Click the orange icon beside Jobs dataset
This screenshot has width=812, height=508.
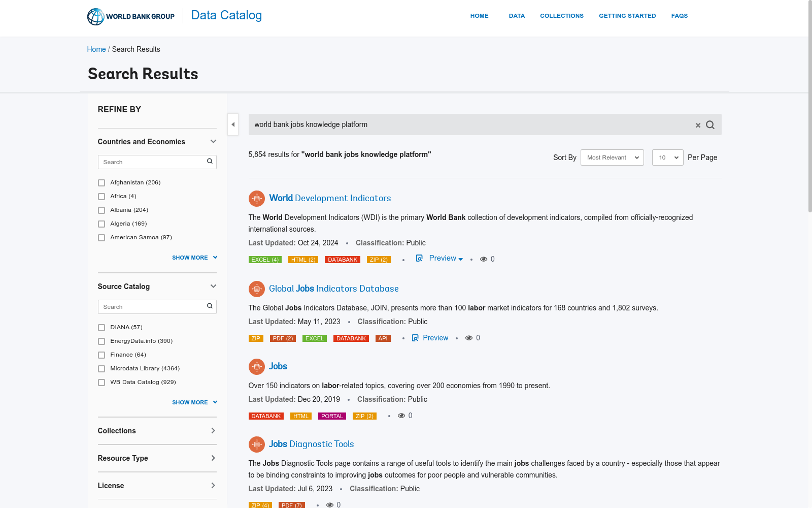pos(257,367)
